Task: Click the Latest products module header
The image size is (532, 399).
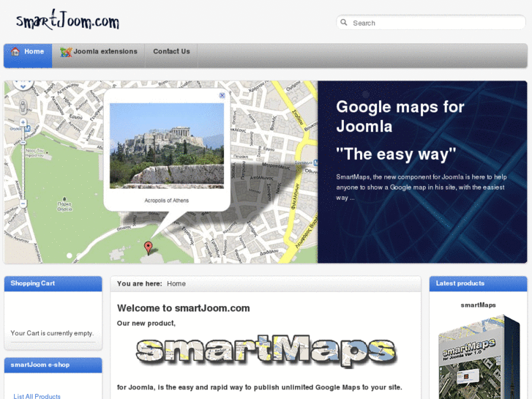Action: (x=478, y=283)
